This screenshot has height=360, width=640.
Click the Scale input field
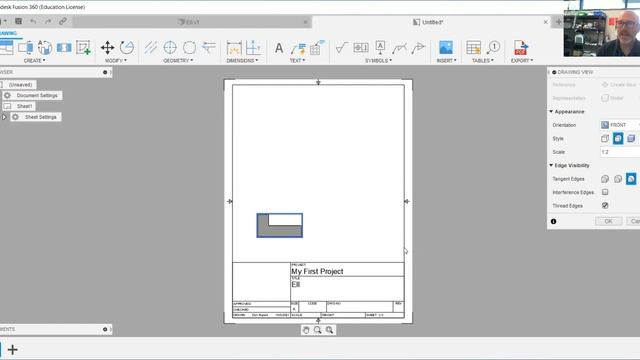pos(620,152)
